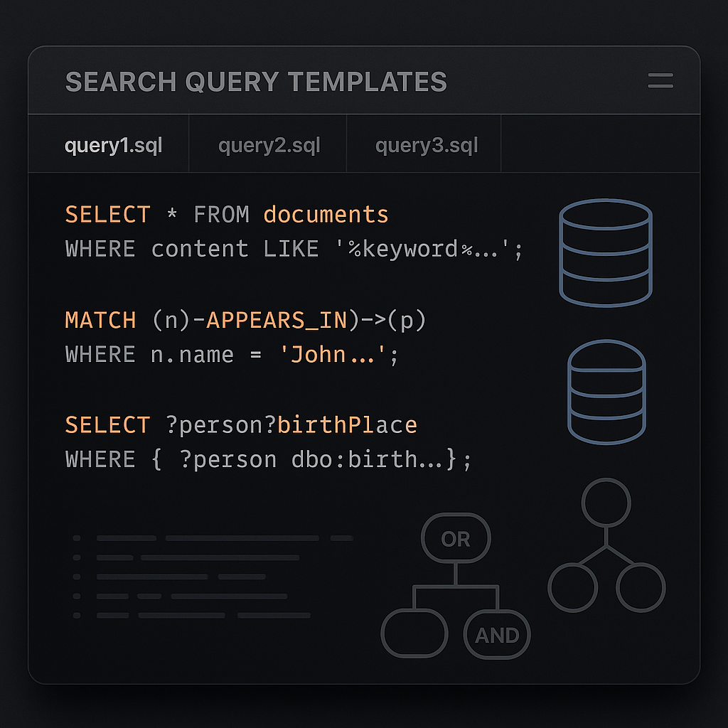Select first bullet in placeholder list
728x728 pixels.
[77, 538]
